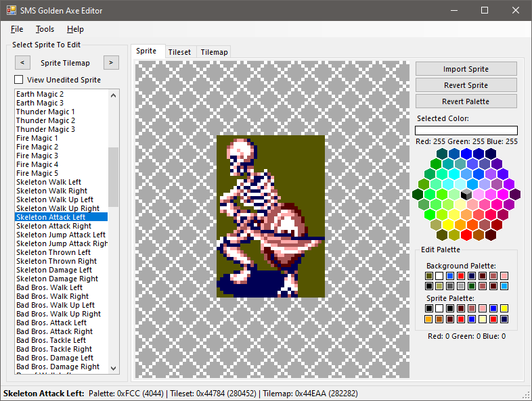Switch to the Sprite tab

click(x=146, y=51)
